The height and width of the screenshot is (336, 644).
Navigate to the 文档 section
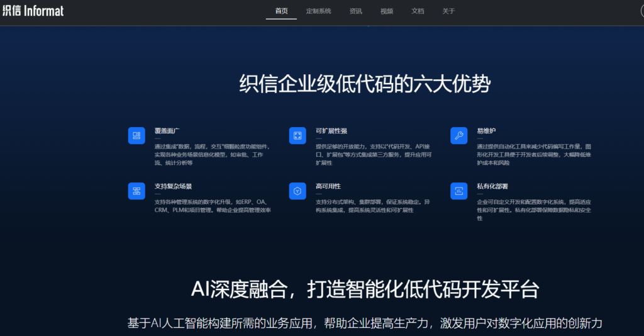418,11
